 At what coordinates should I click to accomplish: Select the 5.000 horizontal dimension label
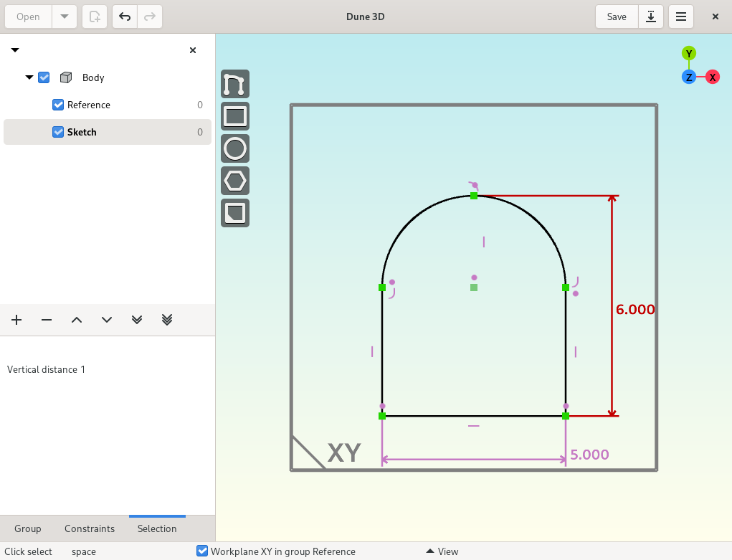click(589, 455)
